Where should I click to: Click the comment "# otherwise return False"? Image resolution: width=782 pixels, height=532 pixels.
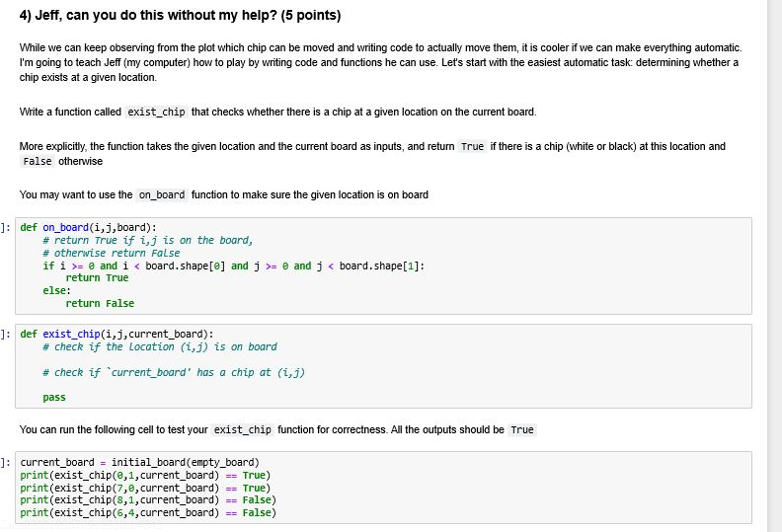tap(112, 253)
